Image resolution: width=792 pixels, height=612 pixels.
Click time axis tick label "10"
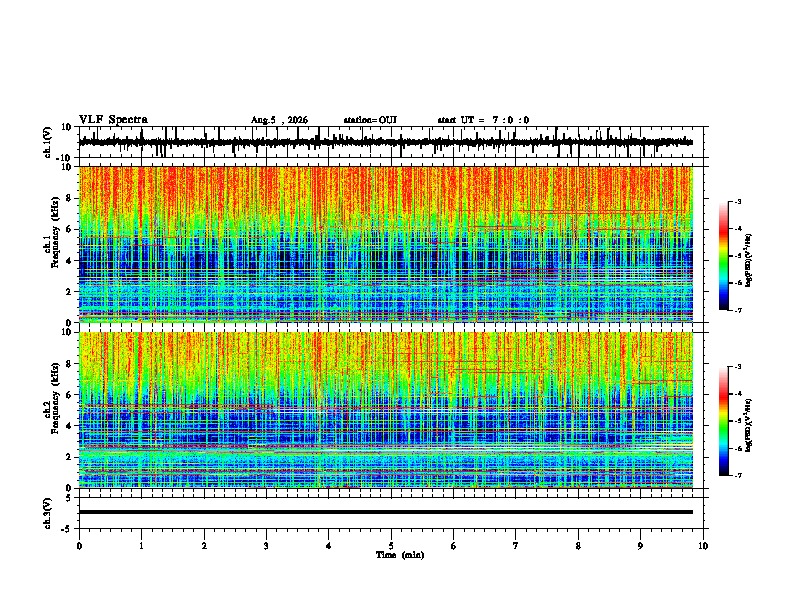(x=703, y=546)
